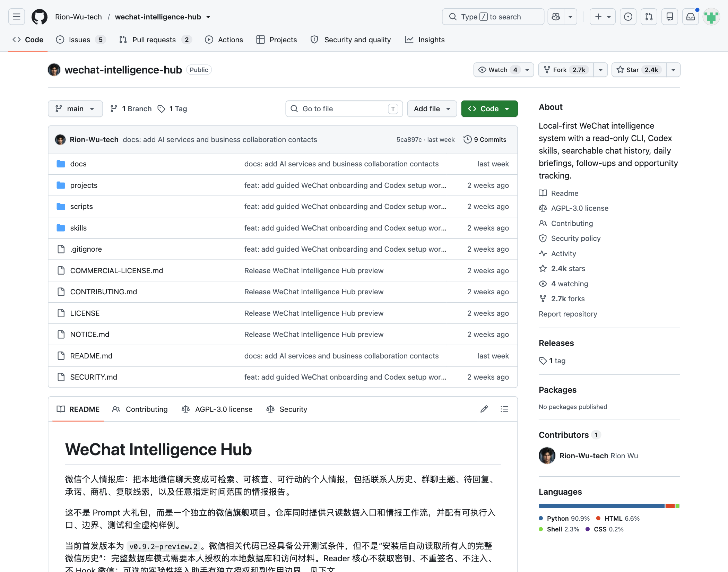Open the repositories icon in top bar
Viewport: 728px width, 572px height.
click(669, 17)
